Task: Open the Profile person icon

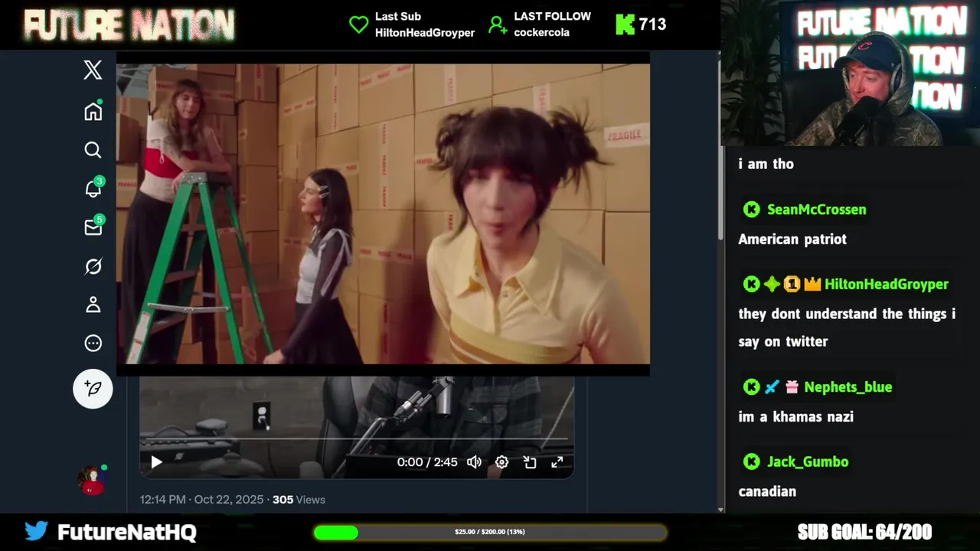Action: tap(93, 305)
